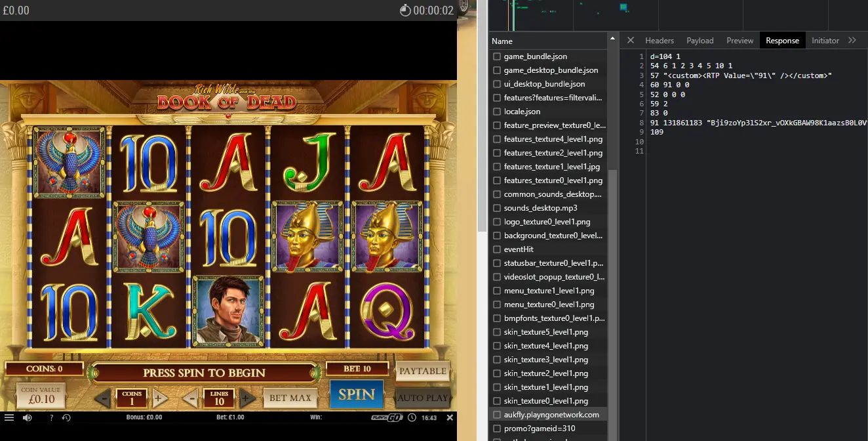
Task: Tick checkbox for ui_desktop_bundle.json
Action: (497, 84)
